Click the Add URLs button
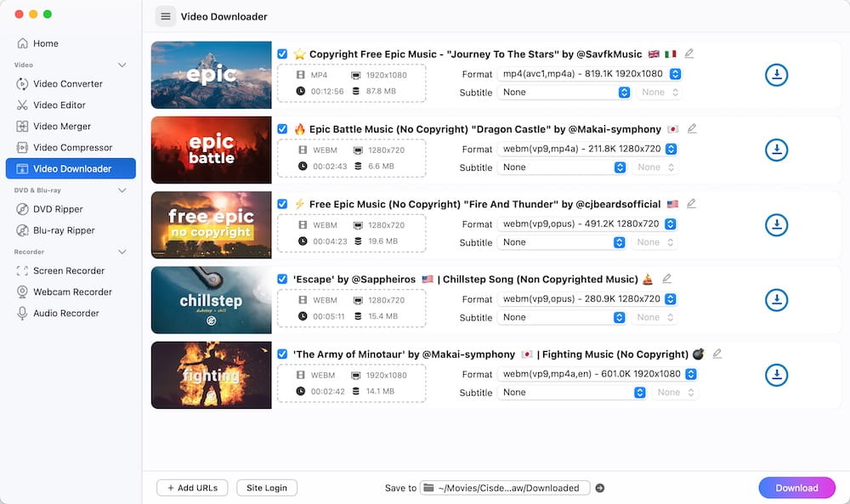This screenshot has height=504, width=850. click(x=192, y=488)
